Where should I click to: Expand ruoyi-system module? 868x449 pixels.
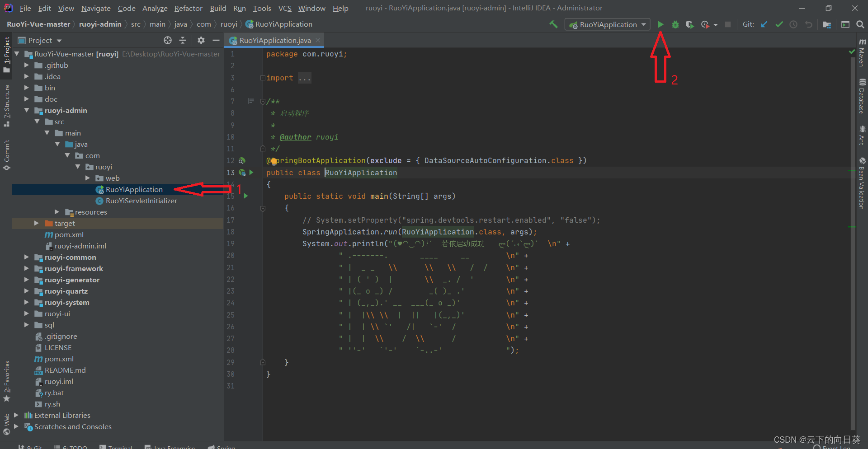[26, 302]
